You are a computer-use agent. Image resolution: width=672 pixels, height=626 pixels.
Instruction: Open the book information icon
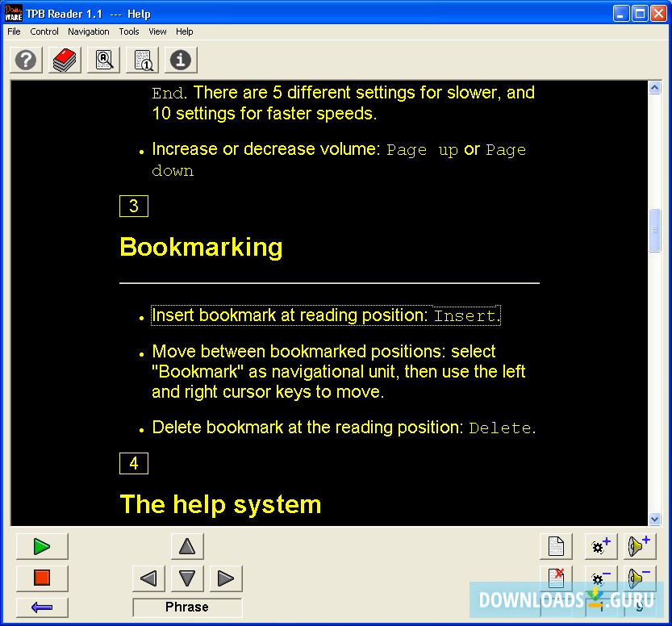[180, 60]
